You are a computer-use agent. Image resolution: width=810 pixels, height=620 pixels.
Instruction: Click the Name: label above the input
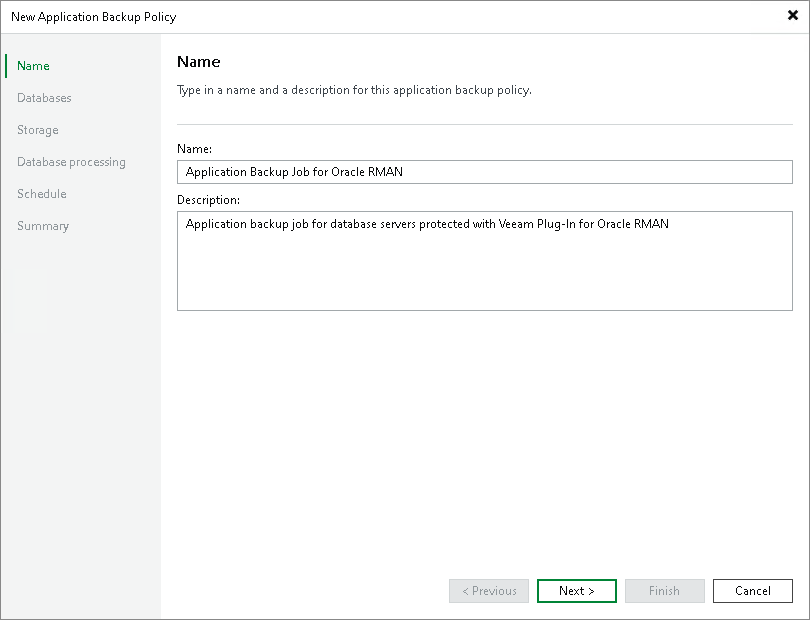click(196, 148)
